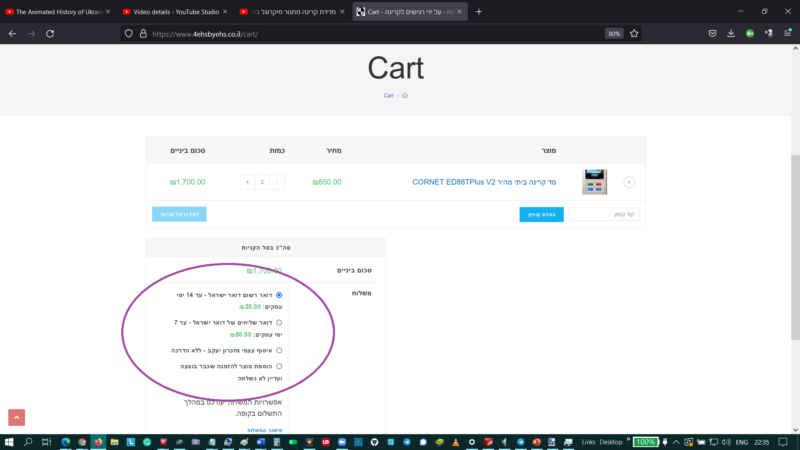Open Windows taskbar search

click(x=28, y=442)
